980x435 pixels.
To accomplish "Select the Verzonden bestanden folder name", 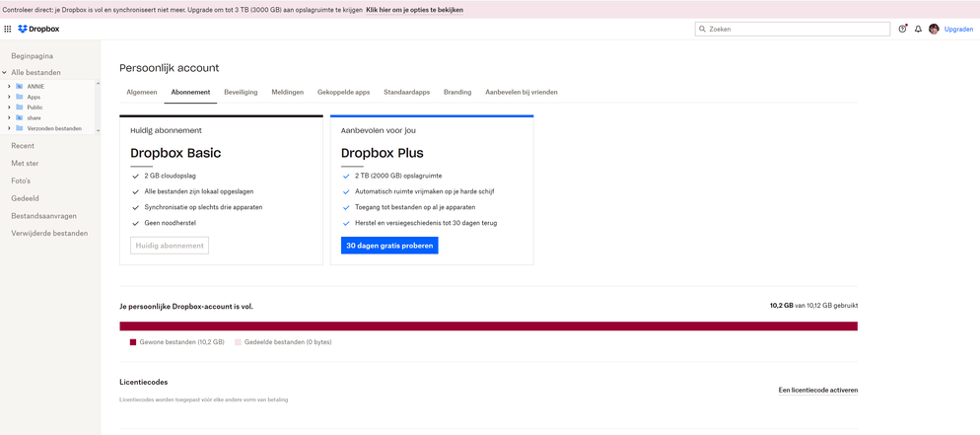I will pos(54,128).
